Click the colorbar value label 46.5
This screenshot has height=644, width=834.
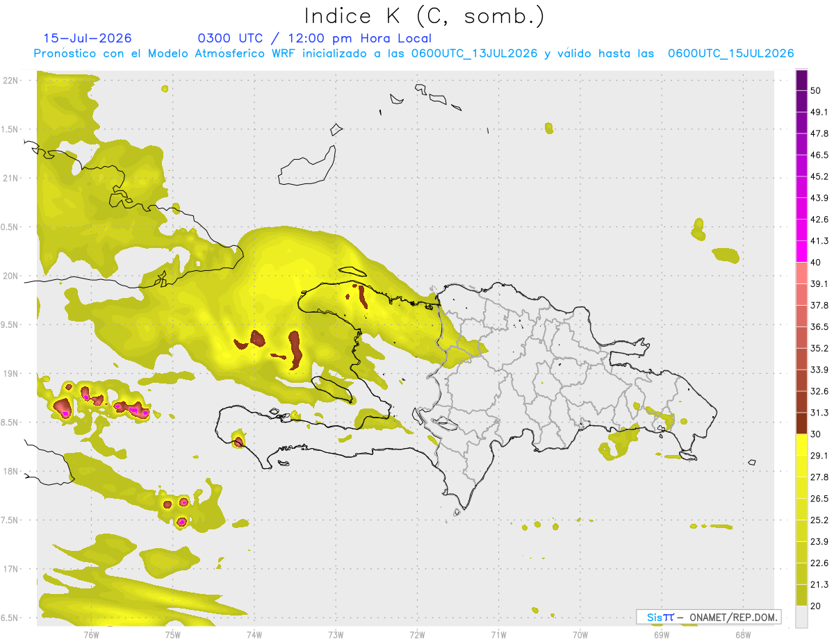[x=819, y=155]
